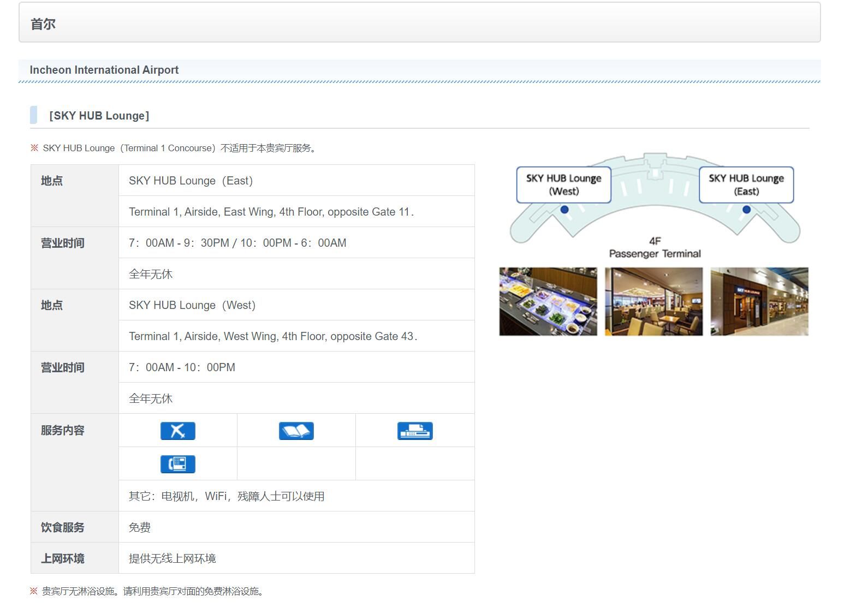
Task: Click 全年无休 under the East lounge hours
Action: click(x=151, y=274)
